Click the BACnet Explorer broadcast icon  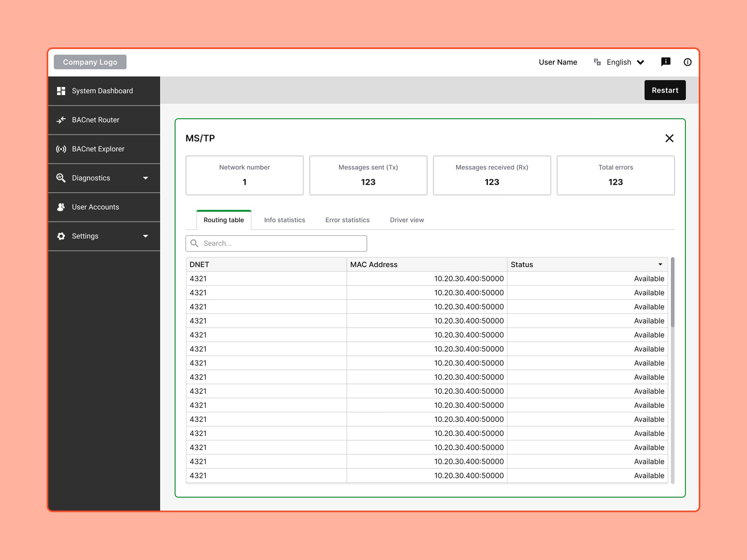[61, 149]
